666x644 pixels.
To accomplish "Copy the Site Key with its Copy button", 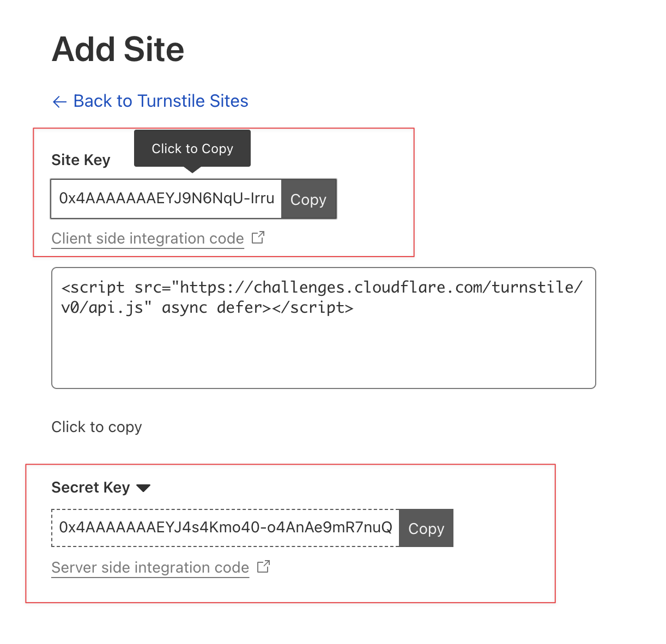I will pyautogui.click(x=308, y=199).
